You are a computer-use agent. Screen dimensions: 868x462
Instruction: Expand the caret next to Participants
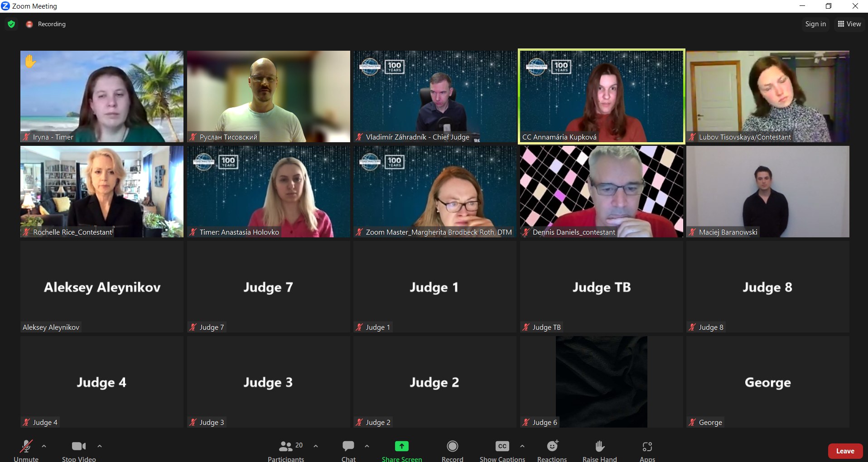316,446
